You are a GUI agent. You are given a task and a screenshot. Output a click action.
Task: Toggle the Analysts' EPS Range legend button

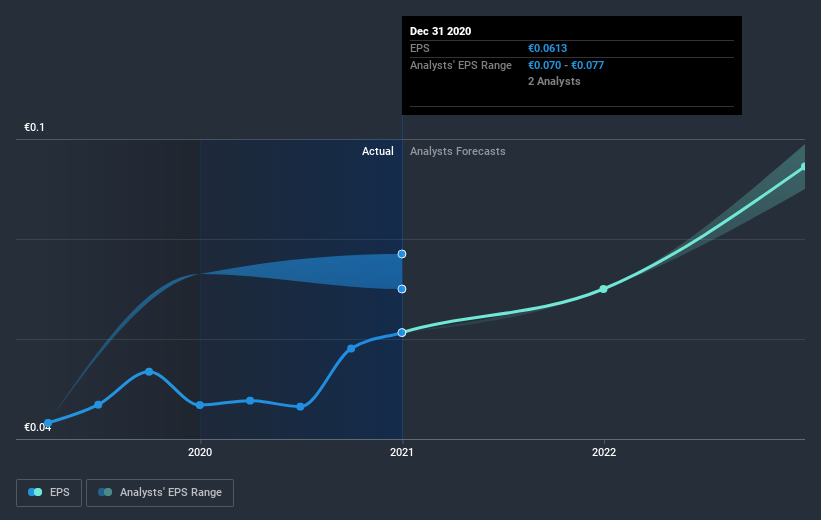pos(160,492)
